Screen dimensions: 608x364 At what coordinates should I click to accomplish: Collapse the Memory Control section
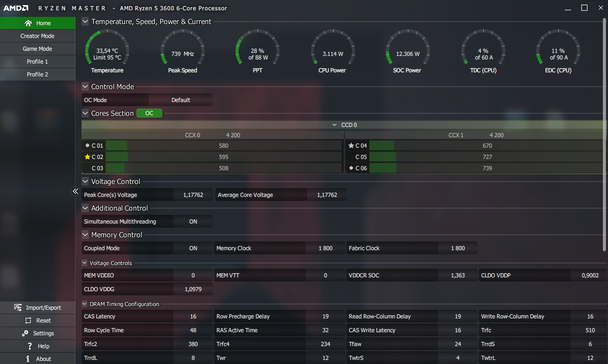[85, 235]
